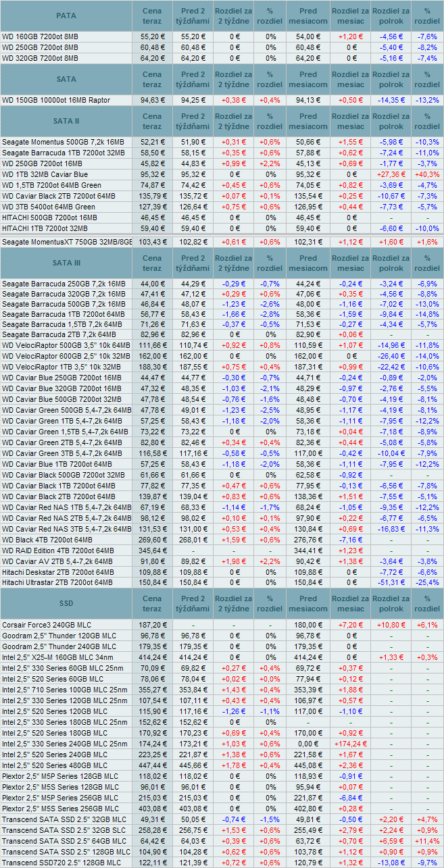Click WD Caviar Green 500GB 5,4-7,2k 64MB name

[x=66, y=410]
